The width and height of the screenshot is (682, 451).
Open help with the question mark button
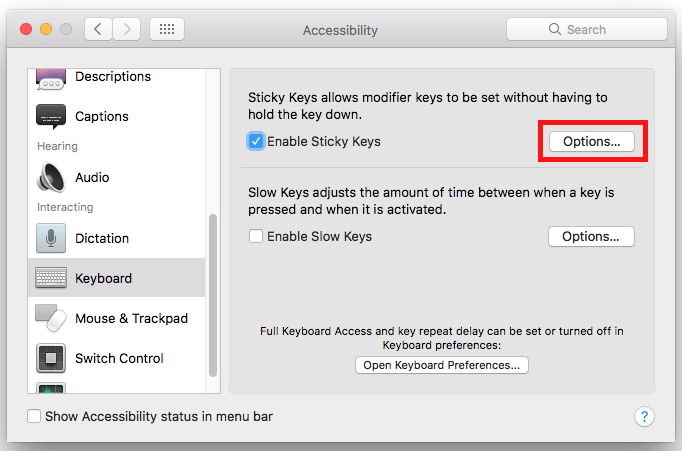pos(644,417)
